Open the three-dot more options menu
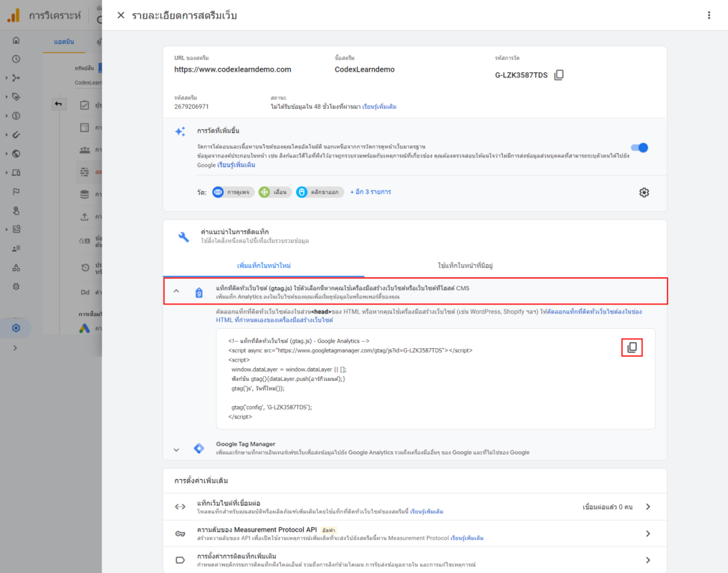 pyautogui.click(x=709, y=15)
